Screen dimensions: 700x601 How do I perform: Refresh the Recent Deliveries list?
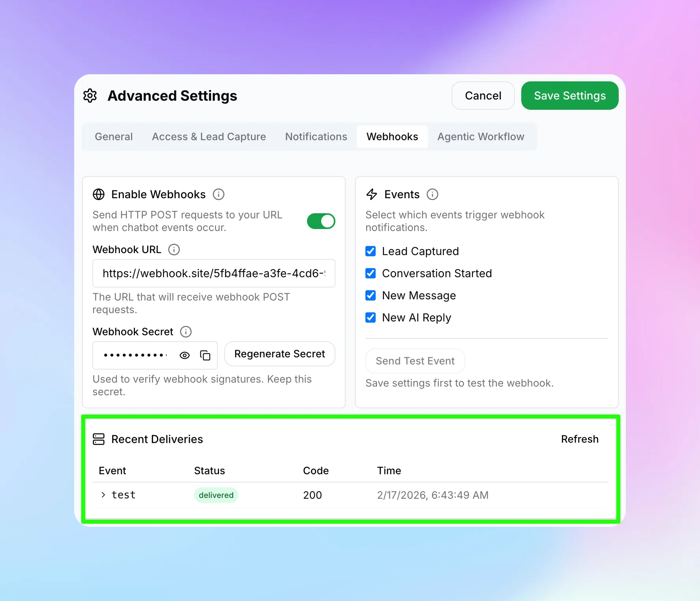(x=580, y=439)
